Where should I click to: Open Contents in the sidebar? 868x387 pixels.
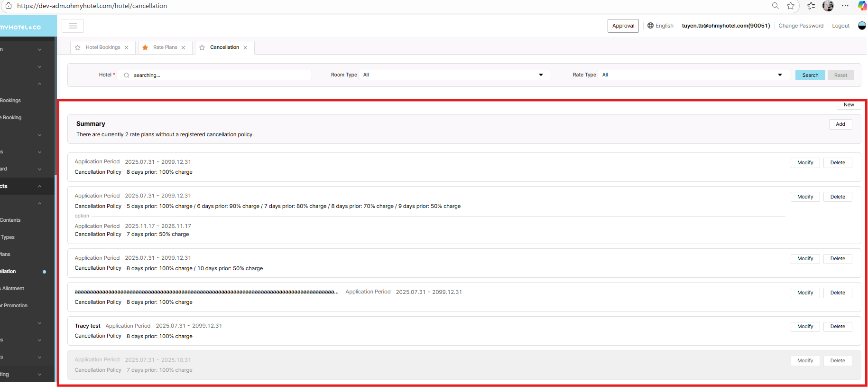click(10, 220)
